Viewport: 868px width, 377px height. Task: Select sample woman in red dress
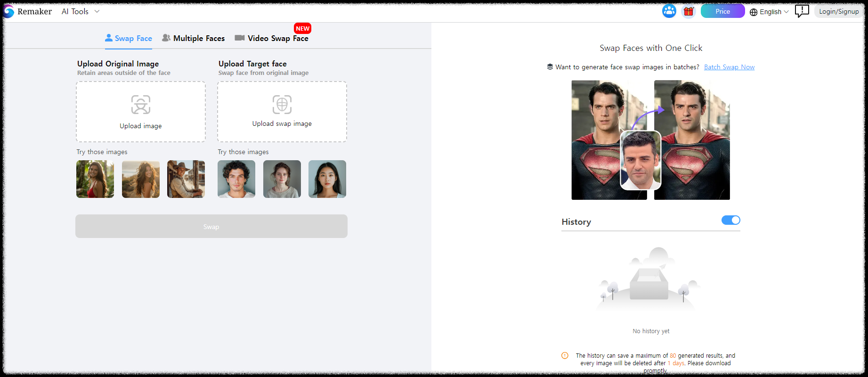pyautogui.click(x=95, y=179)
